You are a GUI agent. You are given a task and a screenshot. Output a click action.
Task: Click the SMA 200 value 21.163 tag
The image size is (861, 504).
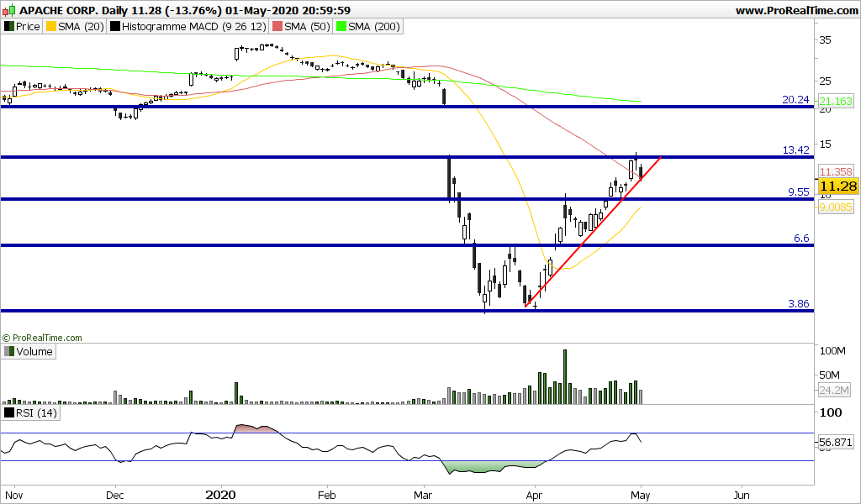coord(836,101)
